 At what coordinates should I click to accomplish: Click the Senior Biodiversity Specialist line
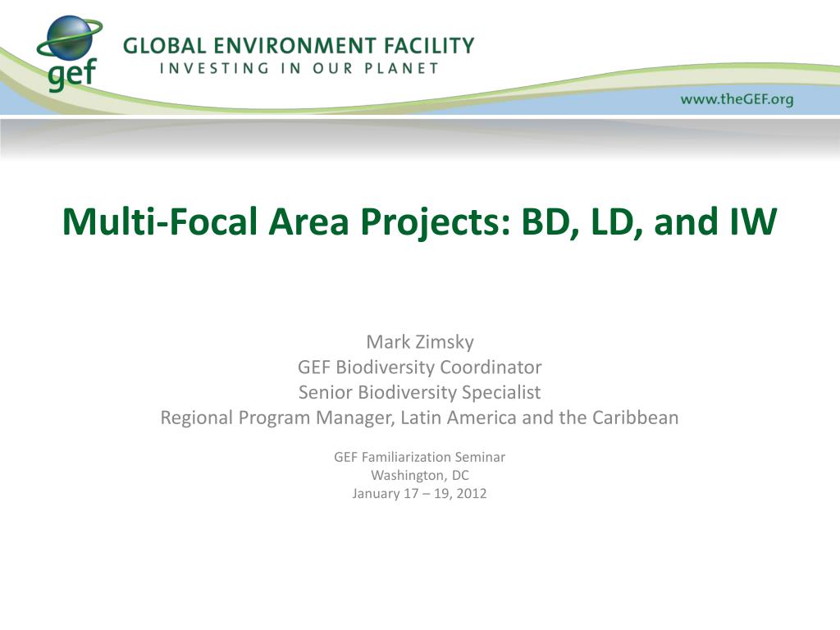coord(419,392)
